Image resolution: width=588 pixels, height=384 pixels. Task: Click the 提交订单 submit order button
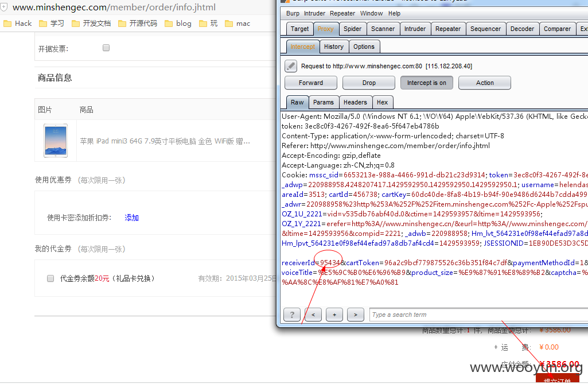tap(557, 379)
